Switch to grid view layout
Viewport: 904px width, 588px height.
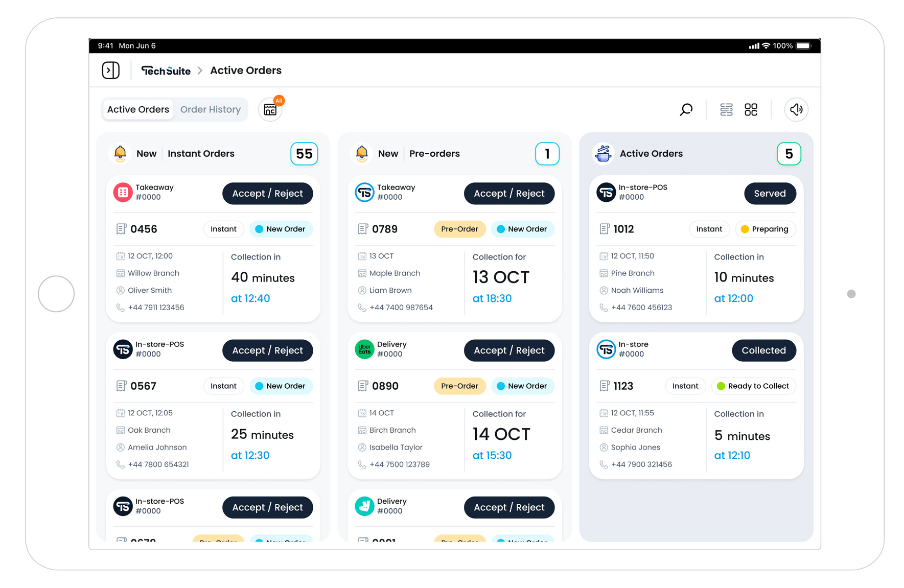[751, 109]
